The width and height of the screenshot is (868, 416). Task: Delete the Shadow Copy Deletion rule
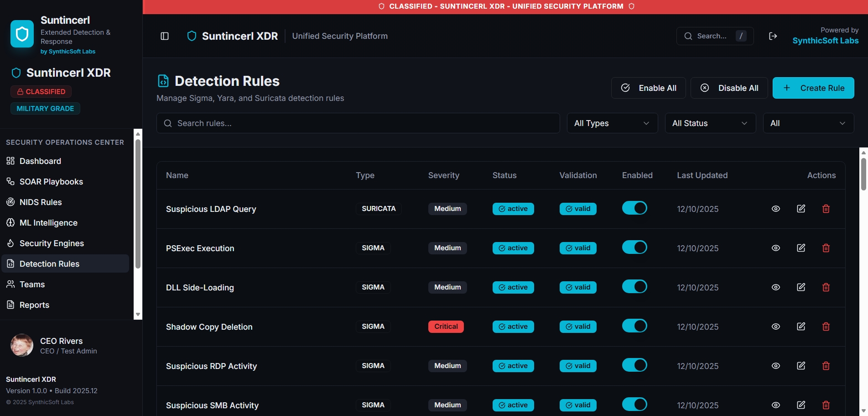(826, 326)
